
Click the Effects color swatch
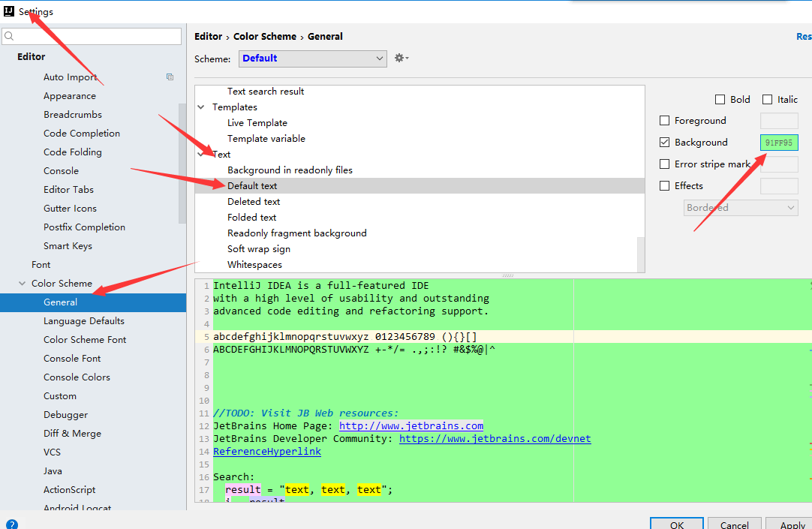(779, 186)
